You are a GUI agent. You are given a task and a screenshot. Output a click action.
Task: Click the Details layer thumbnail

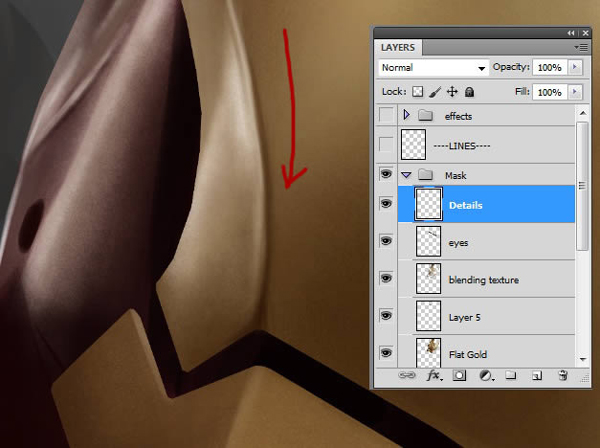pos(429,204)
